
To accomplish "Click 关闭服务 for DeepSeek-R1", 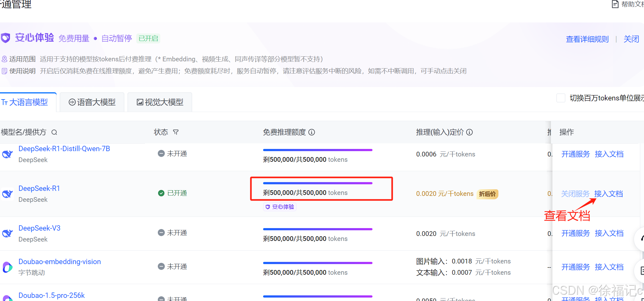I will point(575,194).
